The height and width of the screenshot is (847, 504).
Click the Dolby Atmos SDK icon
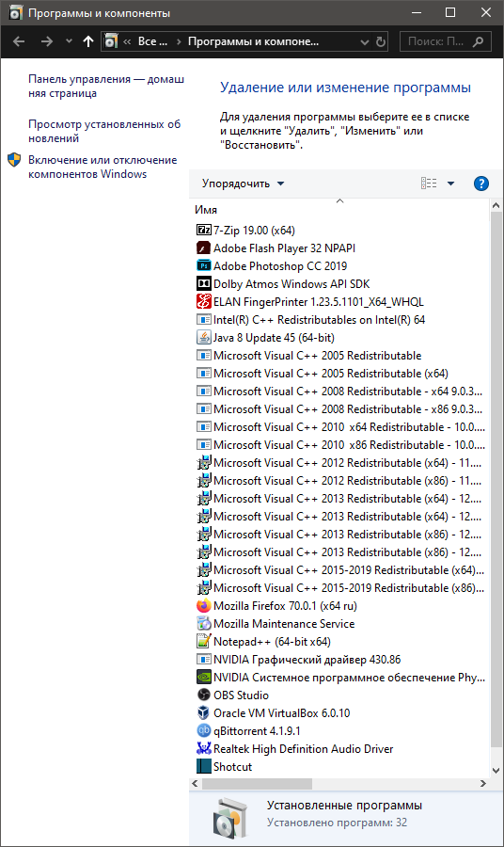point(203,283)
